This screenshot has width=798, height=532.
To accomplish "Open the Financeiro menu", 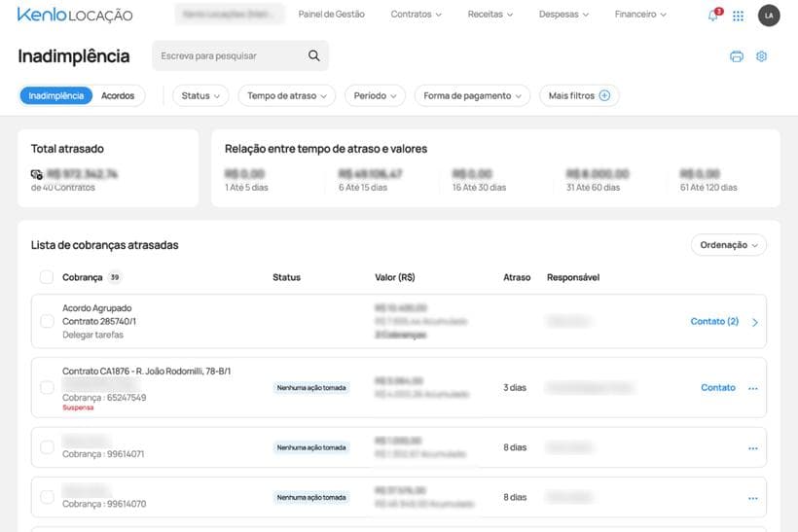I will point(640,15).
